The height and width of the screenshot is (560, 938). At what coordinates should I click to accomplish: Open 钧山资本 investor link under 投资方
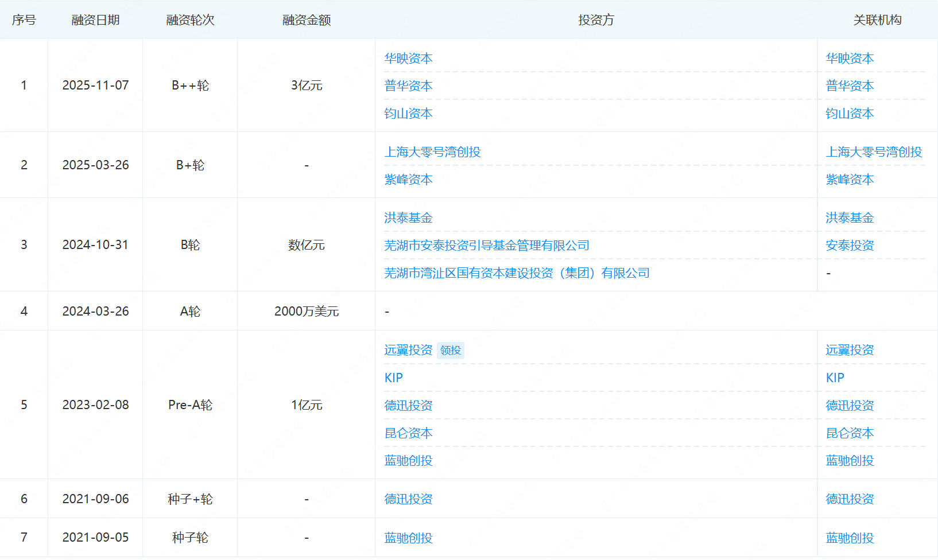408,114
